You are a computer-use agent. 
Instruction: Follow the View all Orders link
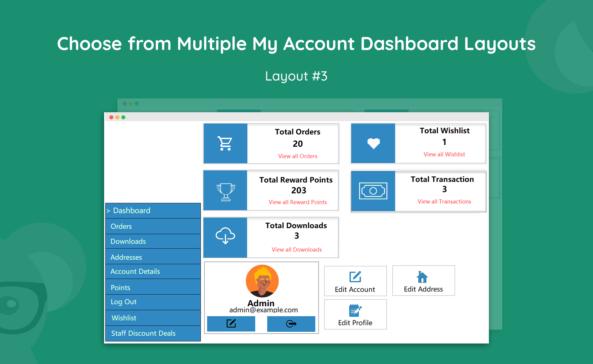(298, 156)
